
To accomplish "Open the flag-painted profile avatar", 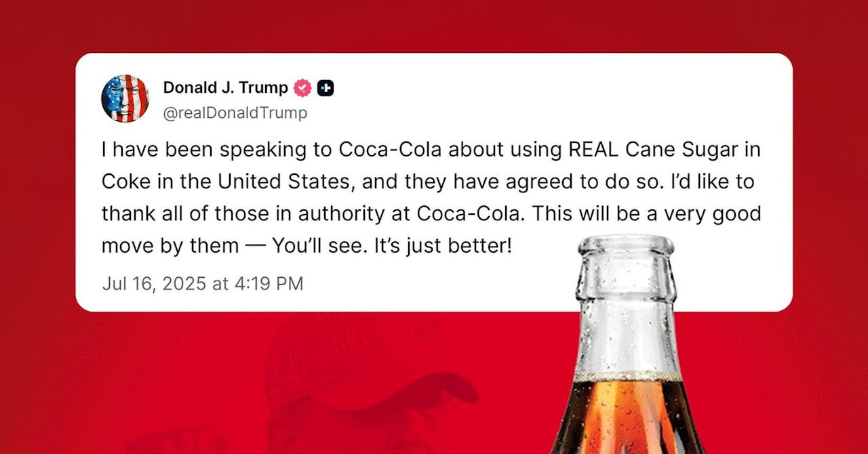I will tap(125, 98).
